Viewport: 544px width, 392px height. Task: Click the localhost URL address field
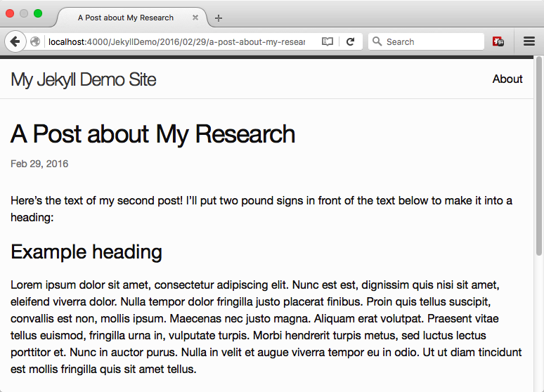pyautogui.click(x=176, y=41)
